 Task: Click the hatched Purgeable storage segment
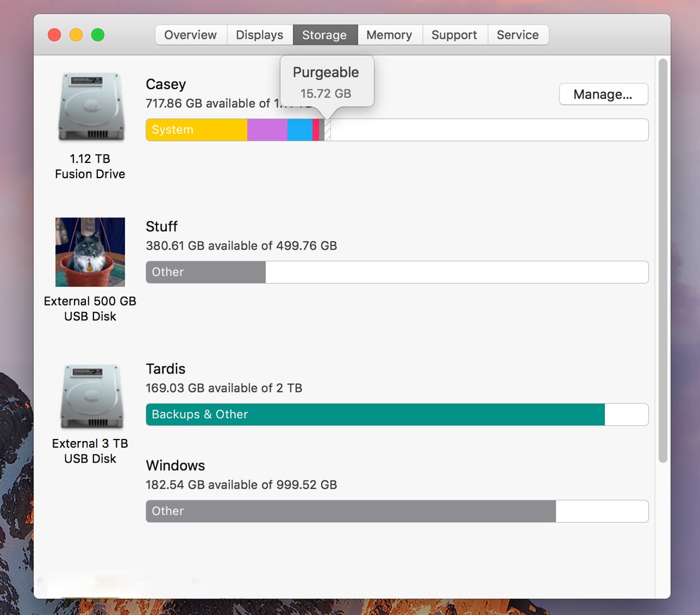coord(328,131)
